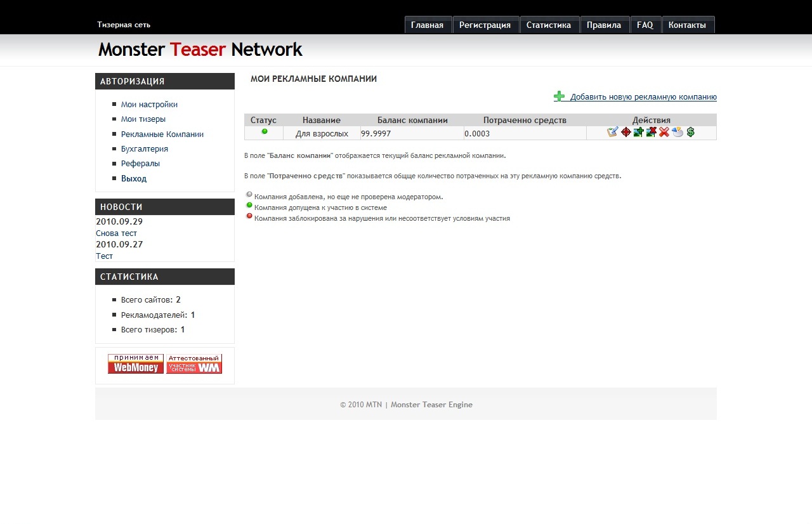Go to the FAQ tab
812x524 pixels.
pyautogui.click(x=645, y=25)
